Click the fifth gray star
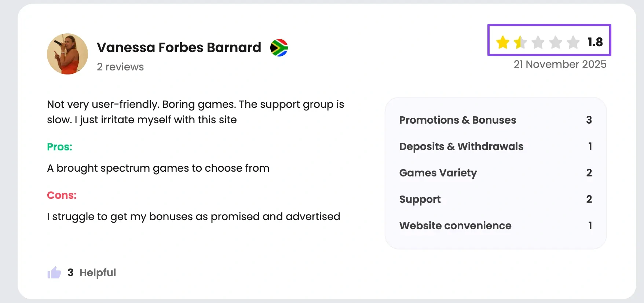 pos(573,42)
